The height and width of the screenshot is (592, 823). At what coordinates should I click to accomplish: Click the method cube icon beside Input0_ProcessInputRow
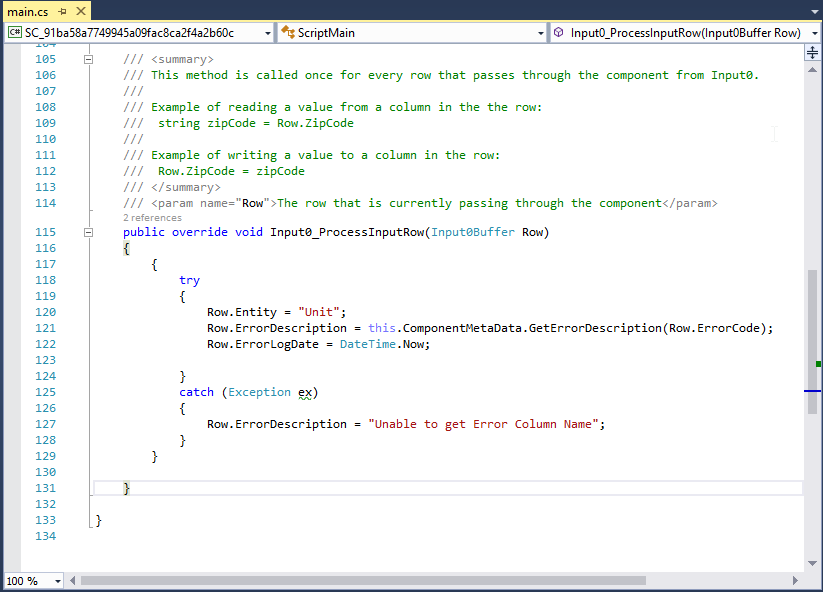559,33
